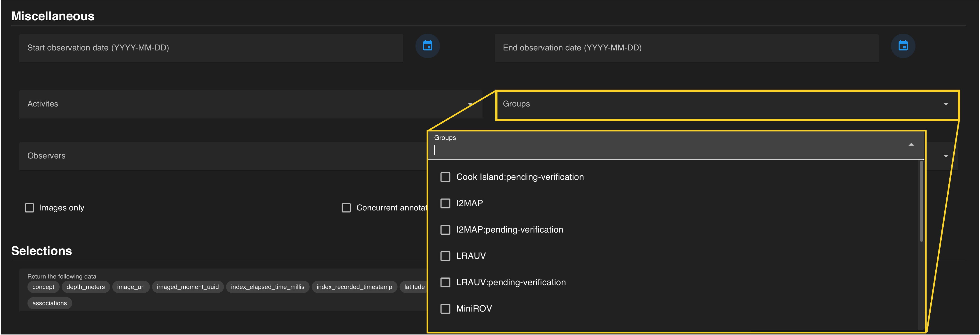
Task: Click the associations chip
Action: coord(49,303)
